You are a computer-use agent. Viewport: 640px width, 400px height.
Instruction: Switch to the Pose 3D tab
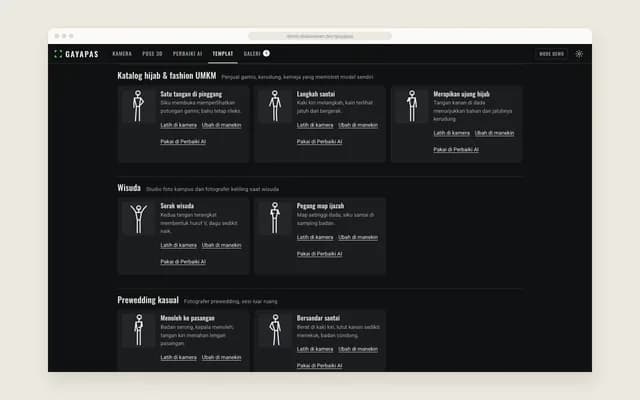click(x=152, y=54)
